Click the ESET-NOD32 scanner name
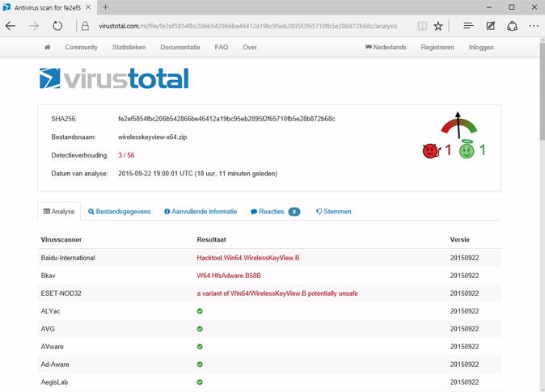 point(61,293)
